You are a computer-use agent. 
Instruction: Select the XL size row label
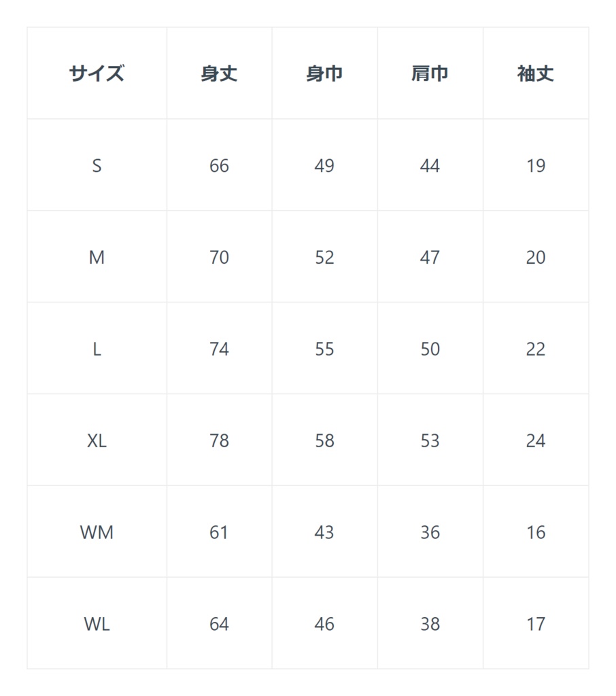(x=97, y=441)
